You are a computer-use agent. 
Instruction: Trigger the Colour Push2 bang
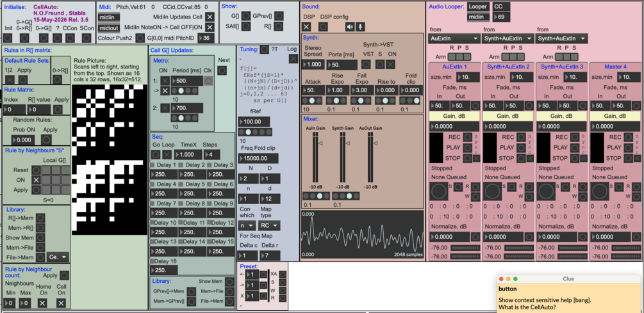pyautogui.click(x=140, y=38)
